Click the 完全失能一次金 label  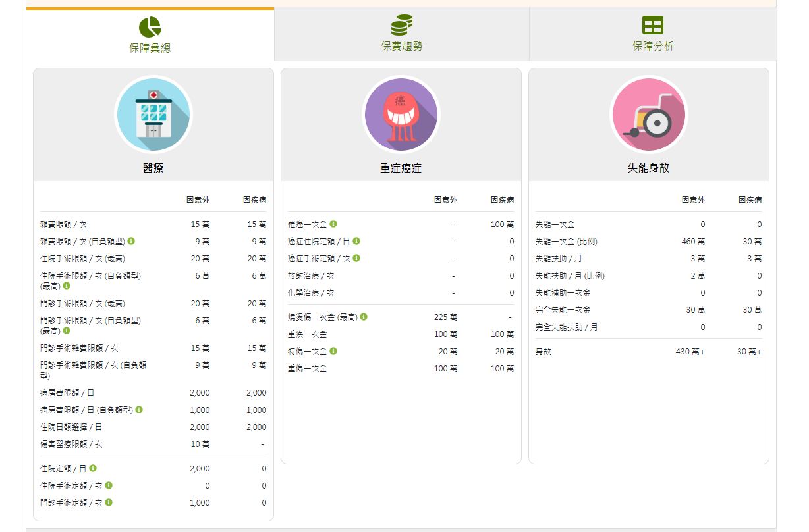coord(563,310)
